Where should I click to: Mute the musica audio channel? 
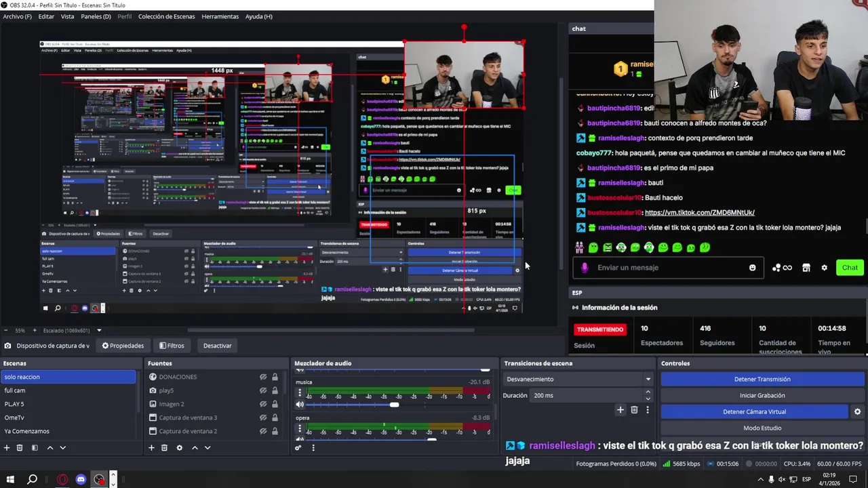pos(300,405)
